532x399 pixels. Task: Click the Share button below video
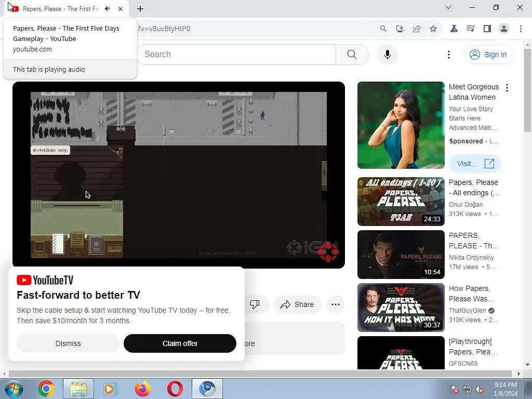pos(297,304)
